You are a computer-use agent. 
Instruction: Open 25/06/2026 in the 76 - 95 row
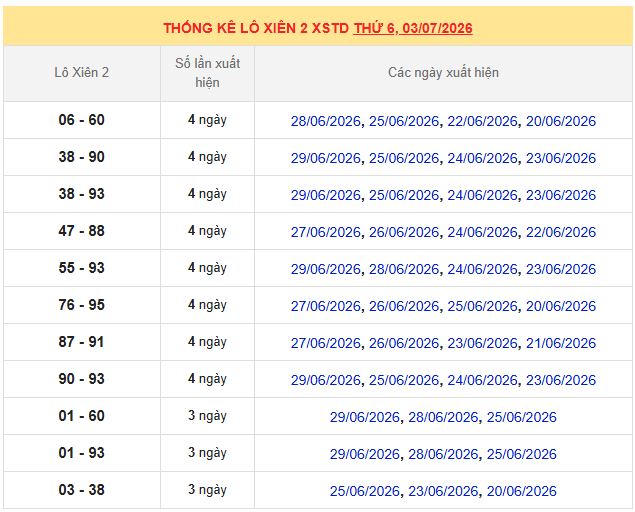click(x=482, y=306)
